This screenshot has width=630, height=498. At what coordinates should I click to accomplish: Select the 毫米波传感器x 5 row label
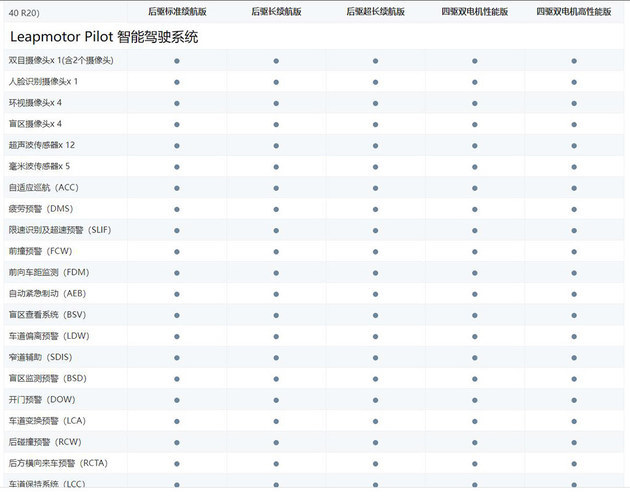pyautogui.click(x=39, y=166)
